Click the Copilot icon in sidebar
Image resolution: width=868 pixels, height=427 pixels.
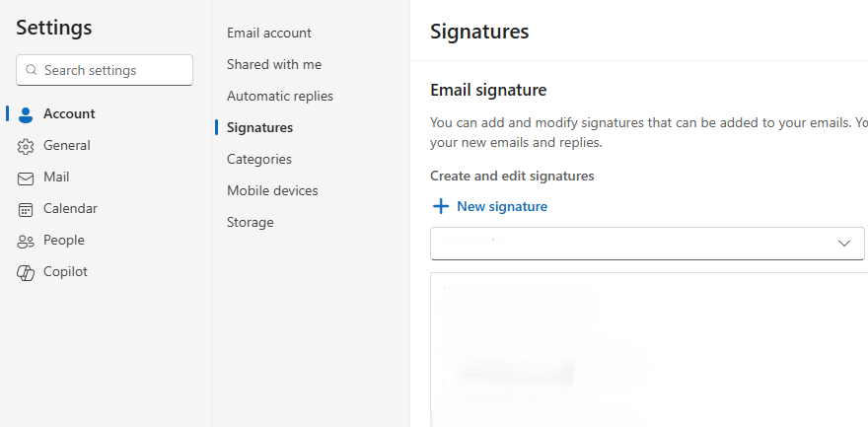(26, 272)
